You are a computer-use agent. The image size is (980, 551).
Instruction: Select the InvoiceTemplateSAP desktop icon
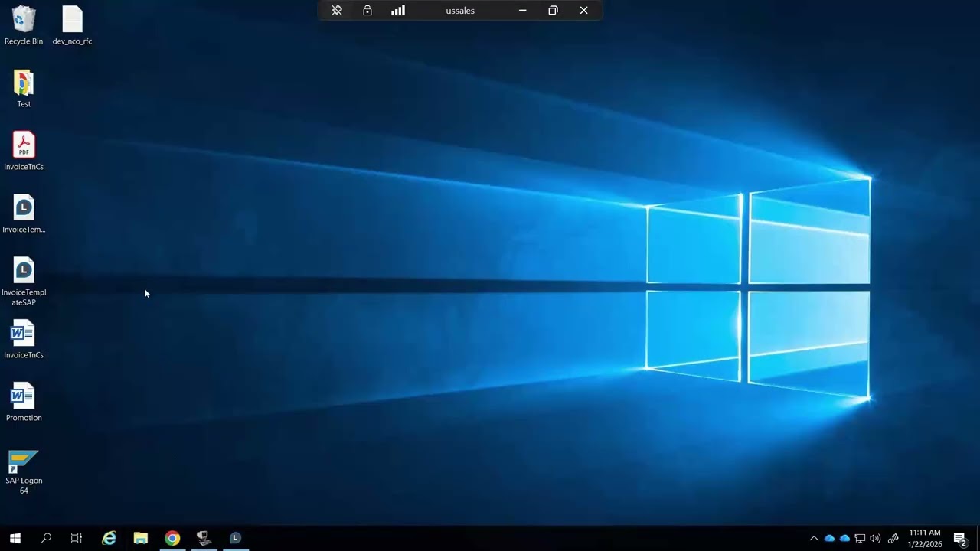point(24,282)
